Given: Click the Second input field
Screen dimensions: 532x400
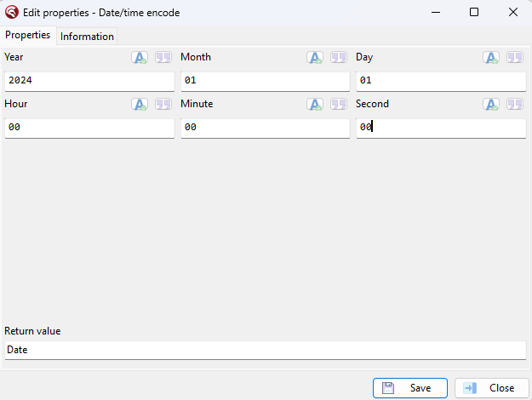Looking at the screenshot, I should 441,128.
